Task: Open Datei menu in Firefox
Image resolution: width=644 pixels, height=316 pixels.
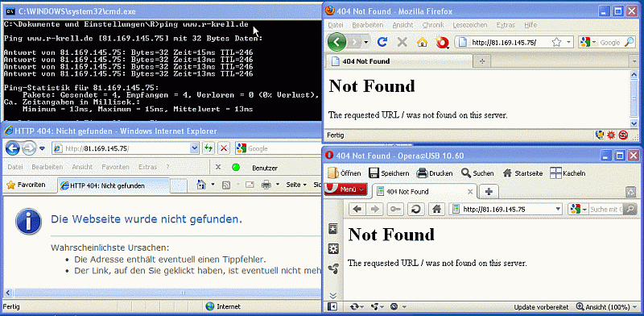Action: (336, 25)
